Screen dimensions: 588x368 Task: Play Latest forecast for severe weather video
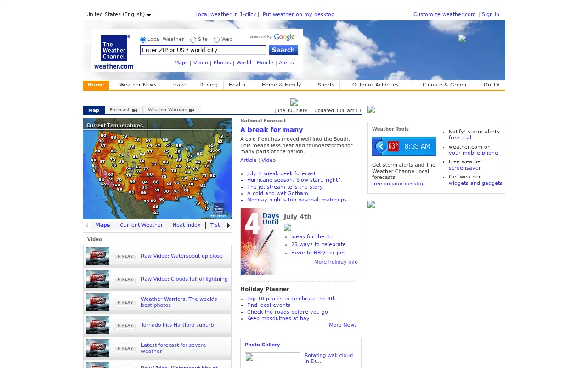pyautogui.click(x=125, y=348)
